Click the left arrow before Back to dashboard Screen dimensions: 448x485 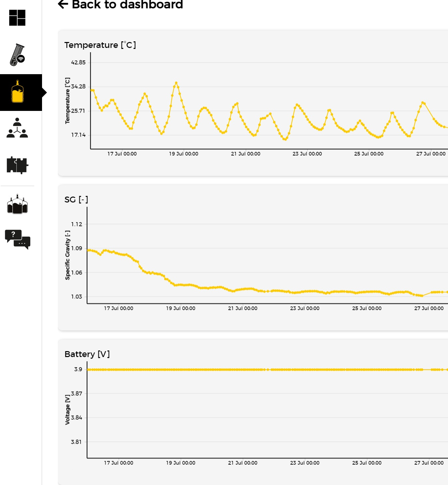pyautogui.click(x=63, y=4)
